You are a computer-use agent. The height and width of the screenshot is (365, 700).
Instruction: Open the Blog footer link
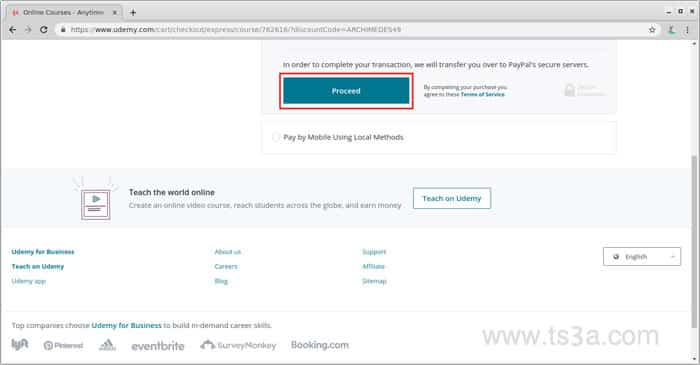point(221,281)
